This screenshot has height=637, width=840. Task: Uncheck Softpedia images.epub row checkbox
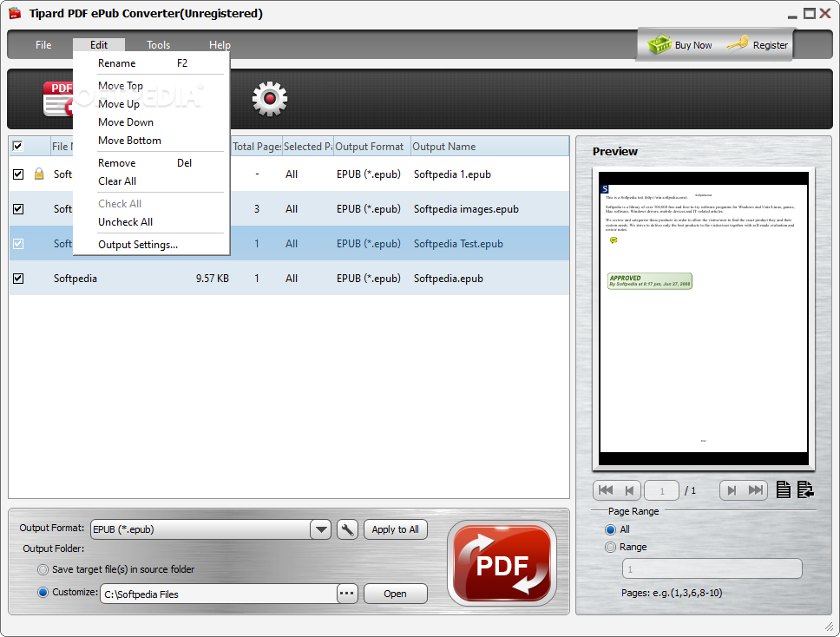click(18, 209)
